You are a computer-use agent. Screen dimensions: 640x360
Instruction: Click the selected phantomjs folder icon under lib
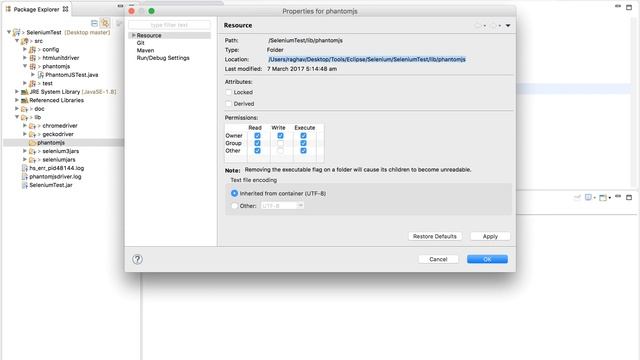[x=33, y=143]
